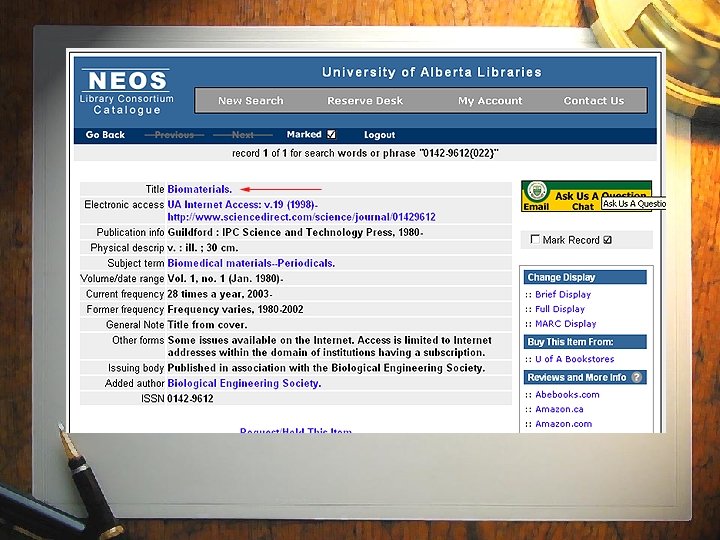Click Go Back in the toolbar
The image size is (720, 540).
coord(105,135)
